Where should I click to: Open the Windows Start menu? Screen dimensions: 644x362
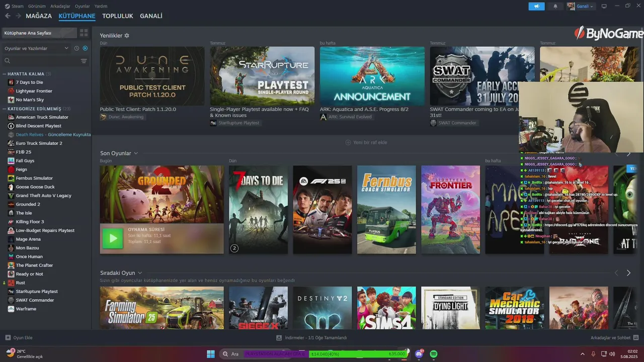pyautogui.click(x=210, y=354)
